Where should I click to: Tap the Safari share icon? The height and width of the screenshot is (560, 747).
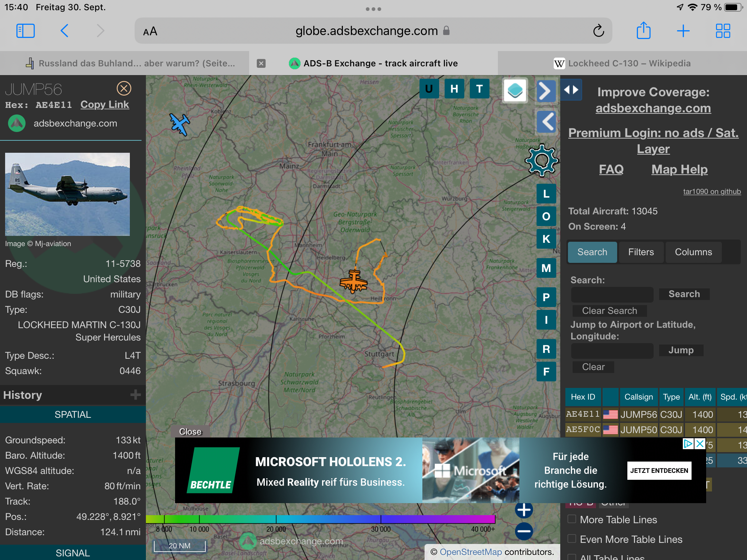(x=643, y=31)
